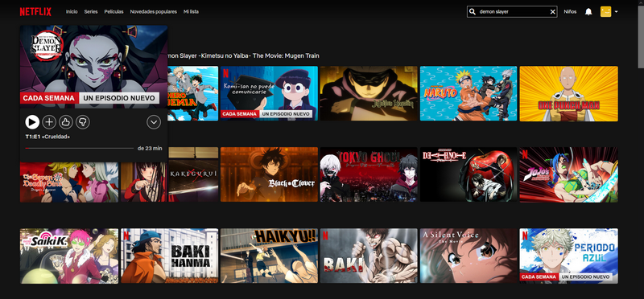
Task: Expand the profile dropdown arrow
Action: 616,12
